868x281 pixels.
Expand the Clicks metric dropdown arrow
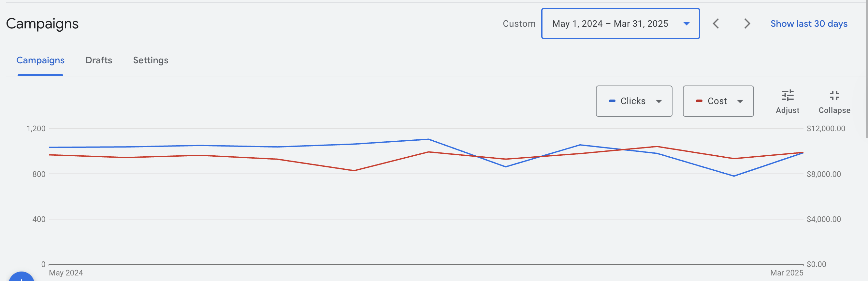coord(659,101)
